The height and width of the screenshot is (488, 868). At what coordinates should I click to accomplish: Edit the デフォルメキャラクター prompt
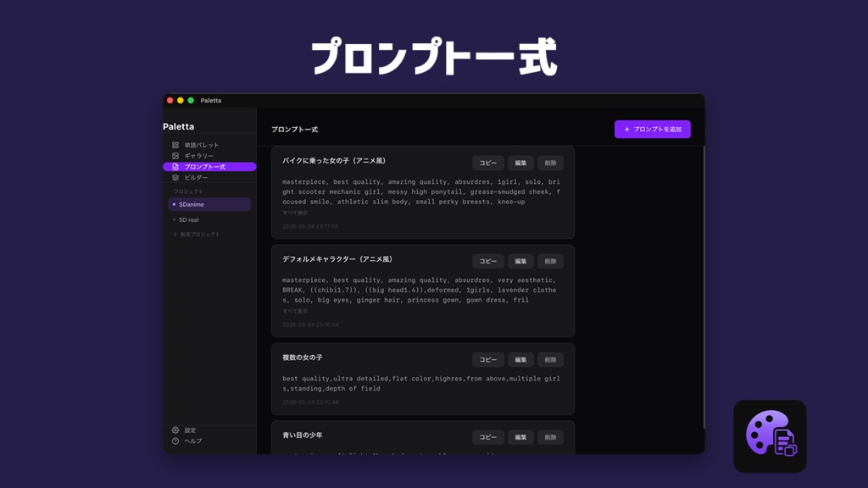(x=520, y=261)
